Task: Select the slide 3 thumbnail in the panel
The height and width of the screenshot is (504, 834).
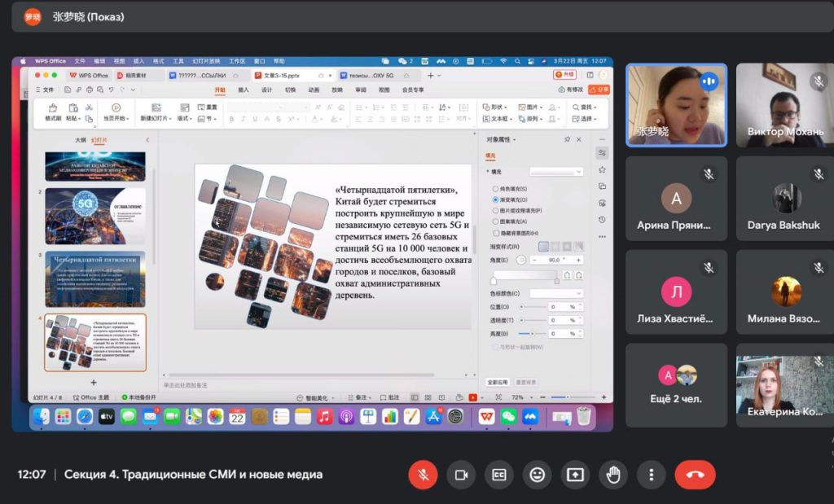Action: [95, 278]
